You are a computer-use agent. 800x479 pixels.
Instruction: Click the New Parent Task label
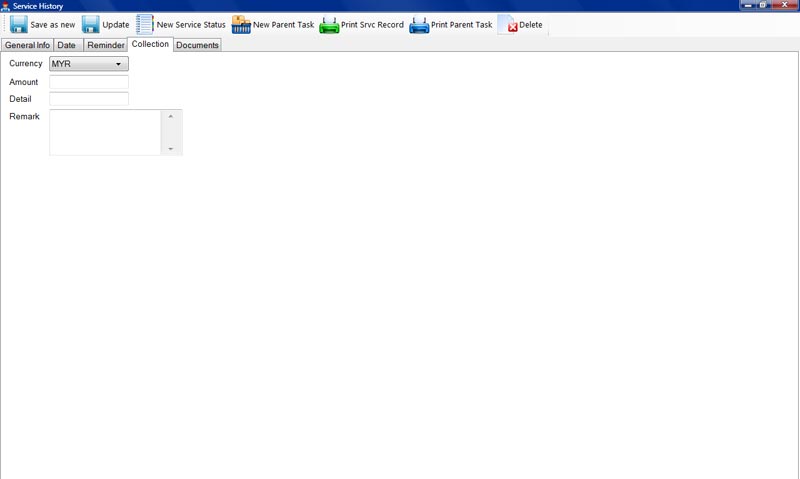(x=283, y=24)
